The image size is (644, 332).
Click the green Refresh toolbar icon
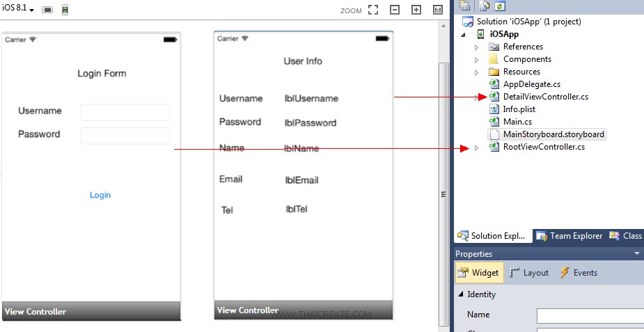(499, 6)
